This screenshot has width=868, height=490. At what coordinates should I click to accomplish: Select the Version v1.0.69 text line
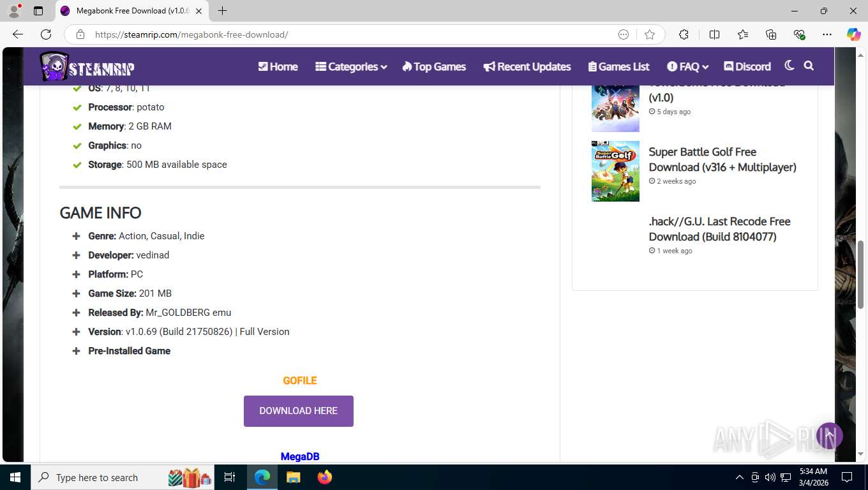(x=189, y=332)
